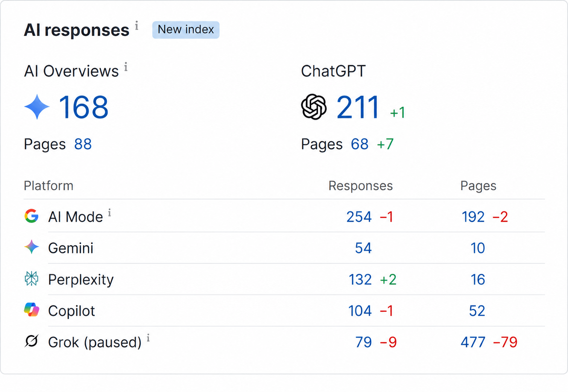This screenshot has height=392, width=568.
Task: Open the AI Overviews count 168
Action: click(84, 107)
